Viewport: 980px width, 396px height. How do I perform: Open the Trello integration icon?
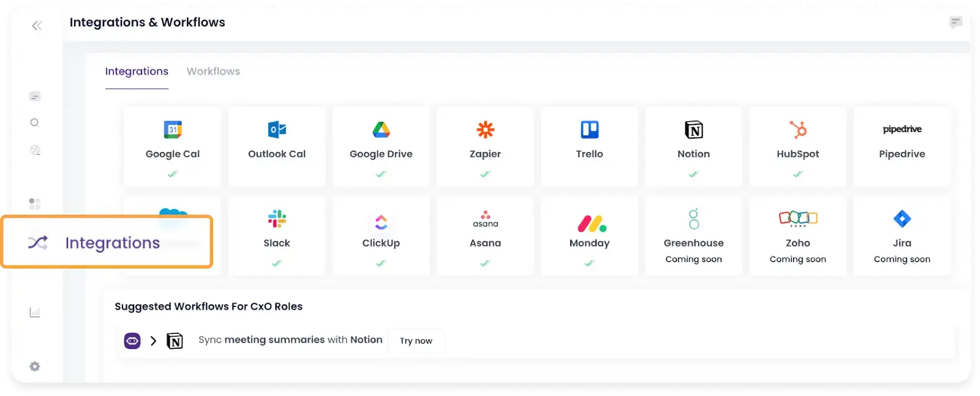click(589, 129)
